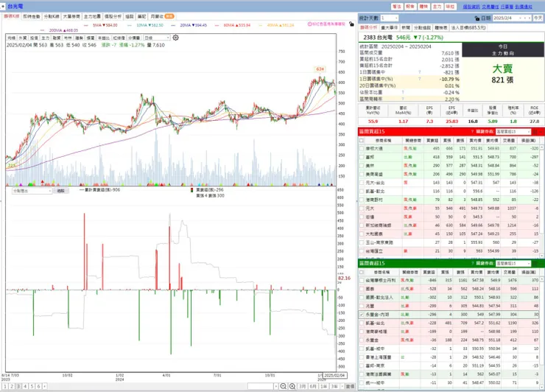Tick the checkbox for 台灣摩根士丹利 row
Image resolution: width=545 pixels, height=392 pixels.
[x=362, y=280]
